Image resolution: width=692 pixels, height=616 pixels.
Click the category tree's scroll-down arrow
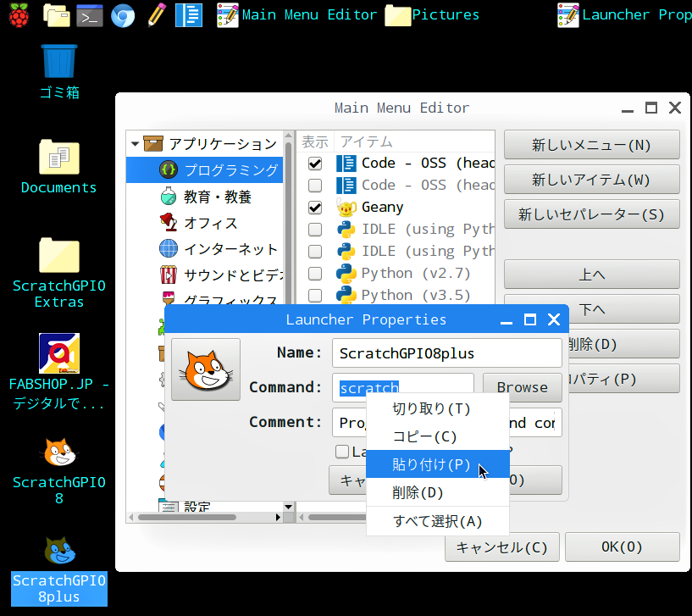[x=288, y=507]
